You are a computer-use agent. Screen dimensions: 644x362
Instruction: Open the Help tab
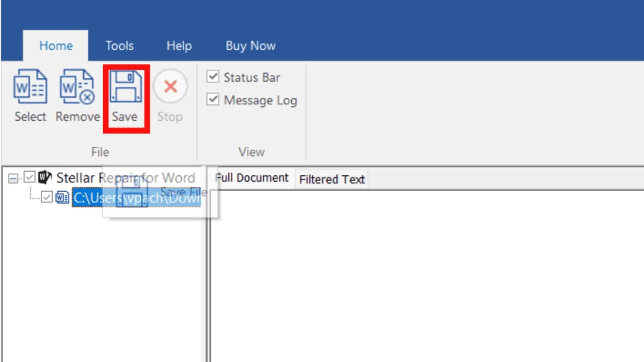click(x=179, y=45)
